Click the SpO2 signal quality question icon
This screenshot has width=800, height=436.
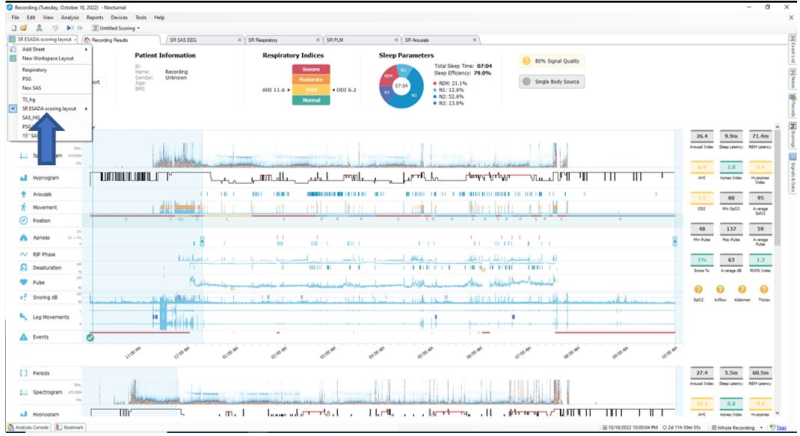pos(698,290)
